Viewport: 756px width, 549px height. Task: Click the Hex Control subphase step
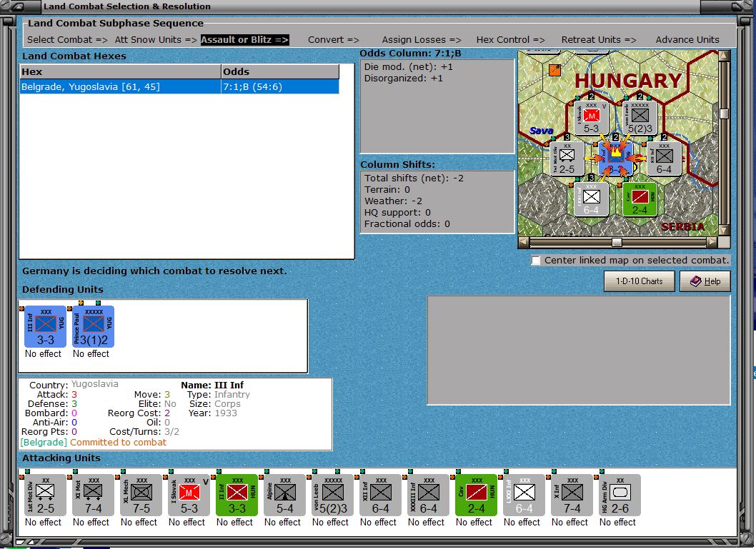point(511,40)
